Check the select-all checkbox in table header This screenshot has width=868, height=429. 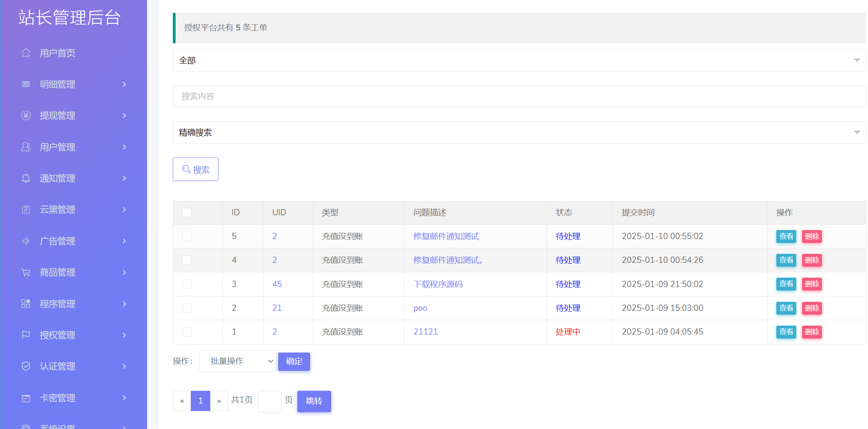coord(187,213)
